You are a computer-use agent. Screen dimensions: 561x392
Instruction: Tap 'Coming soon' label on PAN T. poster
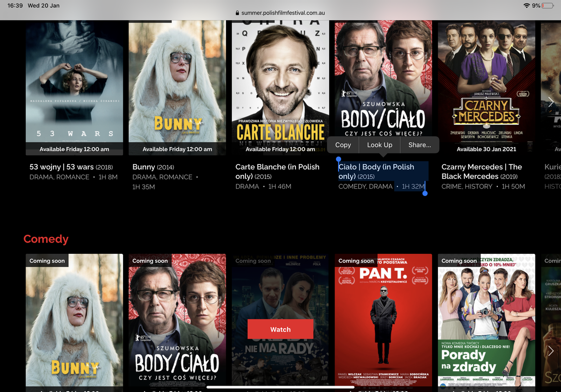[x=356, y=261]
